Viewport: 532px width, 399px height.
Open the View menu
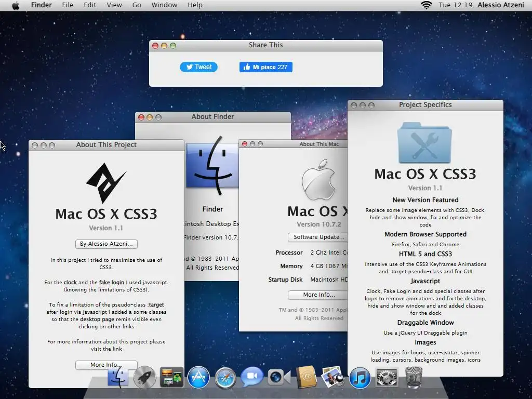[x=114, y=5]
